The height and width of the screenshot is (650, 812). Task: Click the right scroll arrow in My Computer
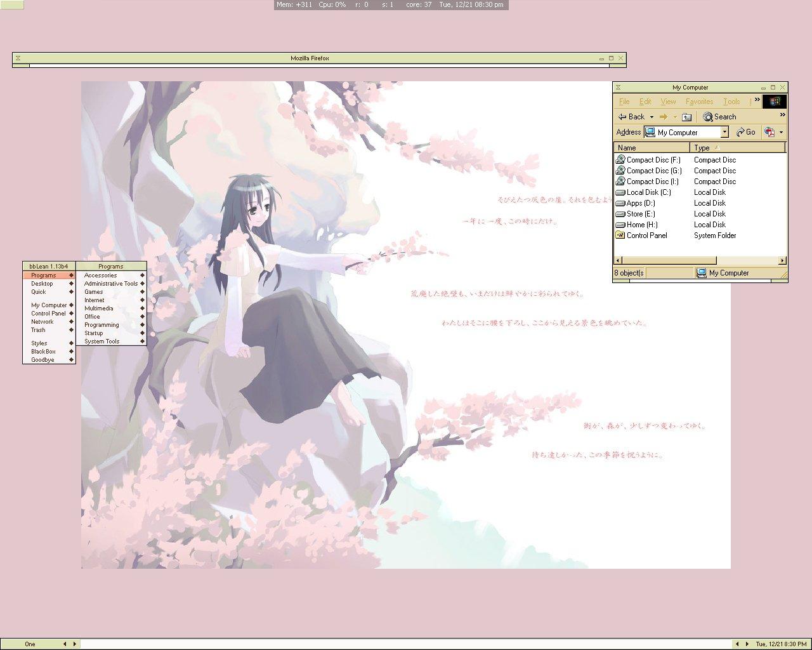click(x=782, y=260)
